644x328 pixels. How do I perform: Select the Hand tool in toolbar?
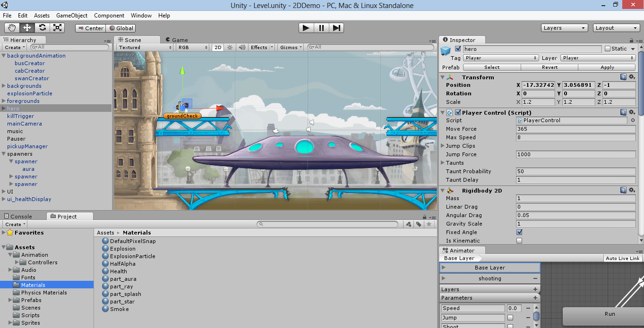[12, 28]
